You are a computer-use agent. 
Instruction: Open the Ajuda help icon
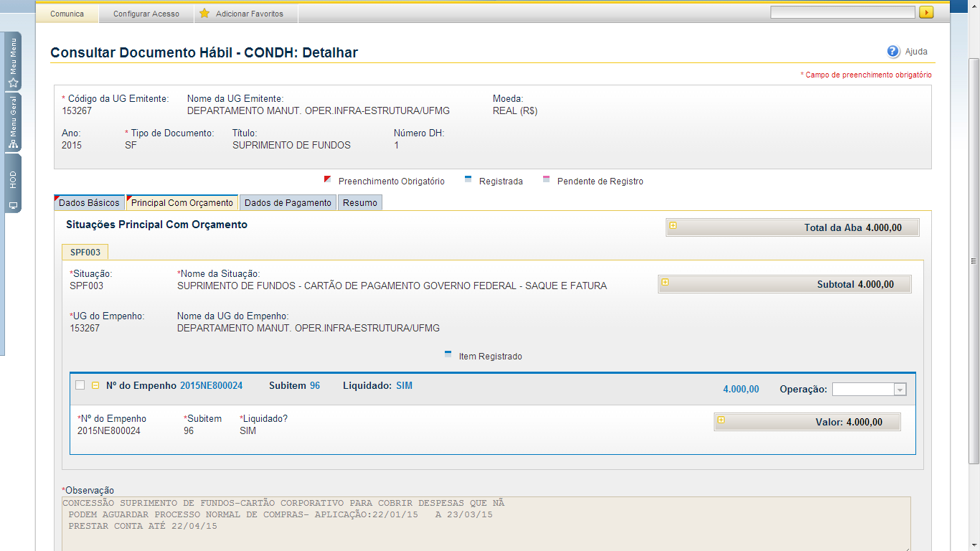[x=893, y=52]
